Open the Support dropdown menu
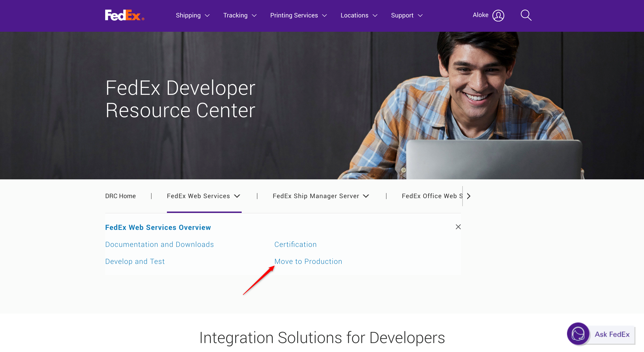 click(x=407, y=15)
